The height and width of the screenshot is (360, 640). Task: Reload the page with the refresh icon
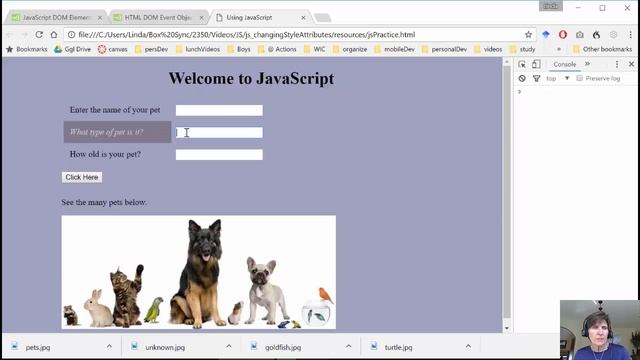39,35
